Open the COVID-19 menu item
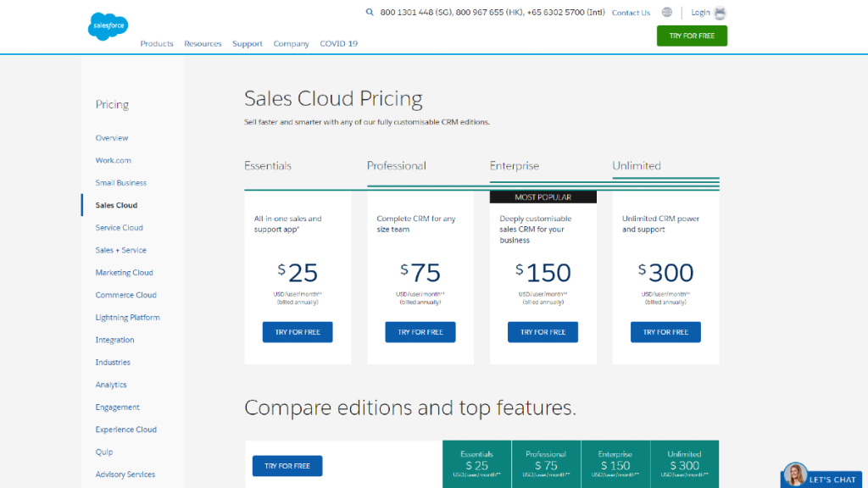The width and height of the screenshot is (868, 488). click(x=339, y=44)
